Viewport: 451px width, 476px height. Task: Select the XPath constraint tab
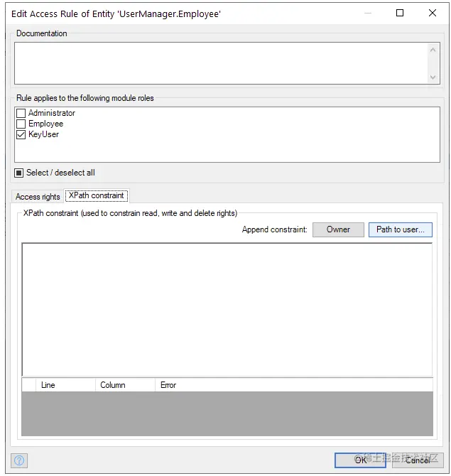pos(96,195)
